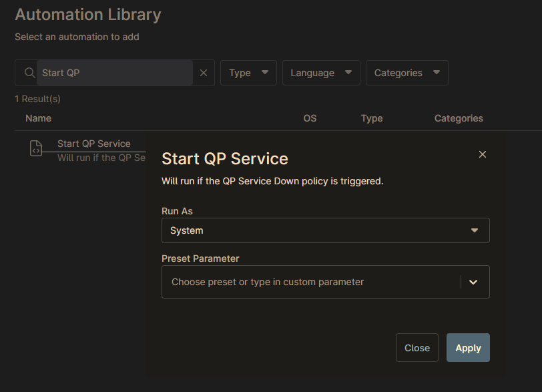This screenshot has height=392, width=542.
Task: Click the Type column header
Action: pyautogui.click(x=372, y=118)
